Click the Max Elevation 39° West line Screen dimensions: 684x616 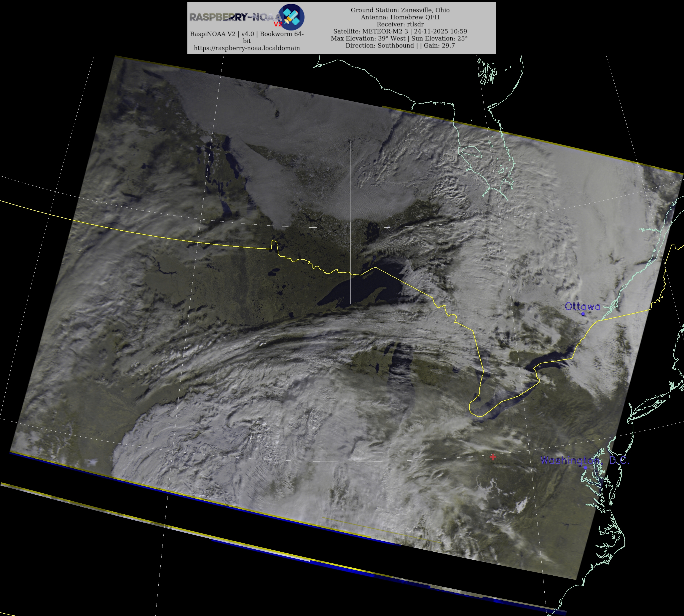[x=399, y=38]
